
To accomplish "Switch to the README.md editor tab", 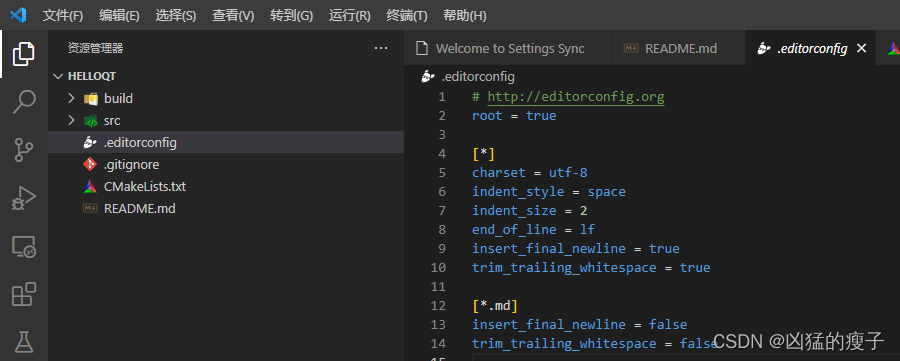I will tap(678, 49).
